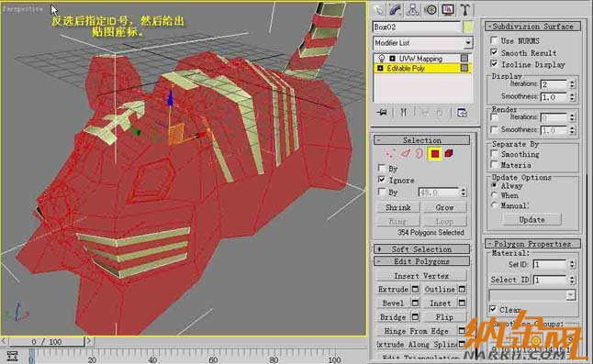Viewport: 593px width, 364px height.
Task: Click Make Unique stack icon
Action: coord(424,113)
